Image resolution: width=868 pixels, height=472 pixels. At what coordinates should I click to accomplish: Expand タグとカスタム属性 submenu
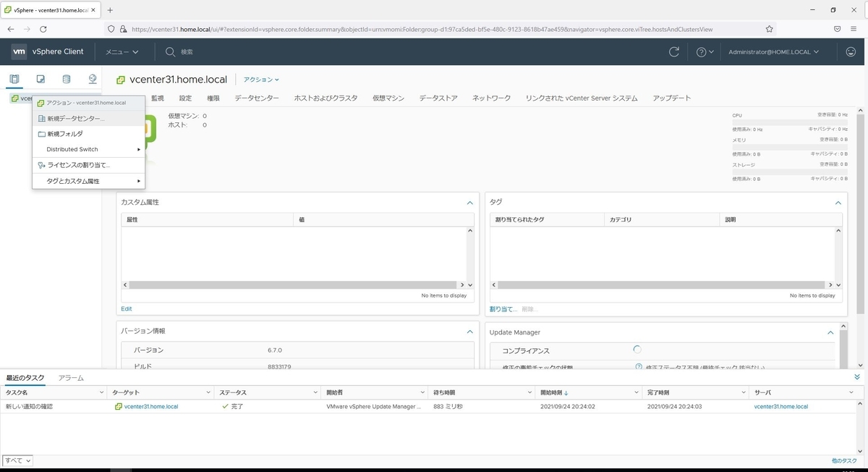88,181
